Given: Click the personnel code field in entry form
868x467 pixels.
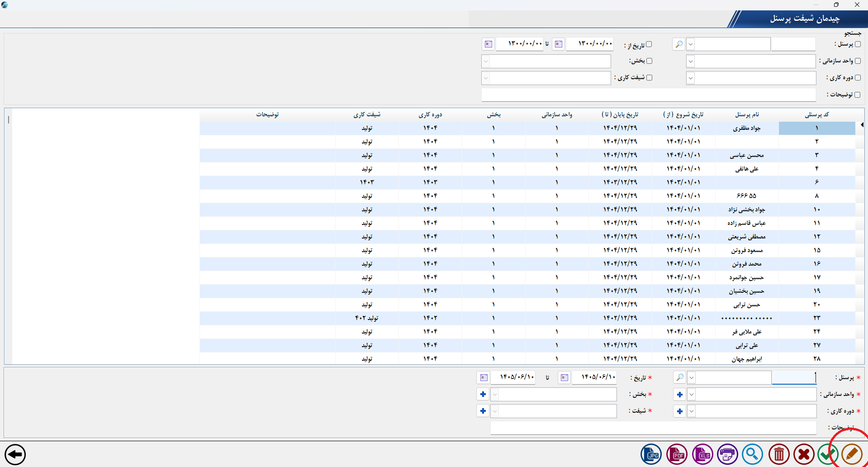Looking at the screenshot, I should click(794, 377).
